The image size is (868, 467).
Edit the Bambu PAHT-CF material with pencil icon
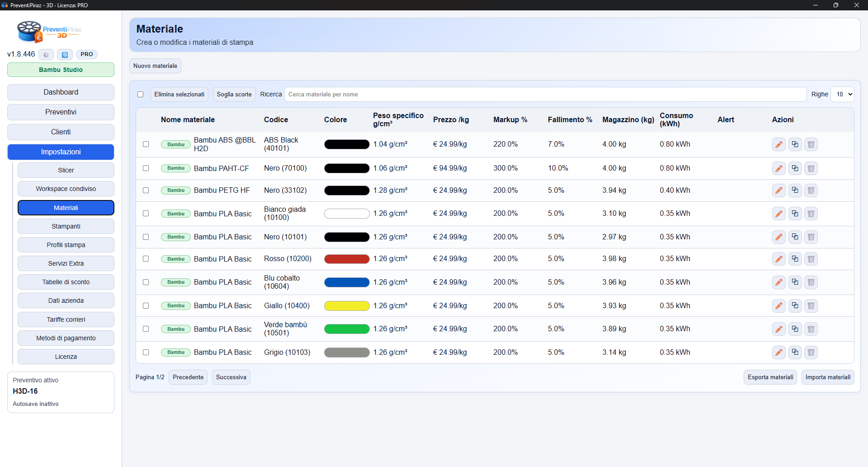[778, 168]
